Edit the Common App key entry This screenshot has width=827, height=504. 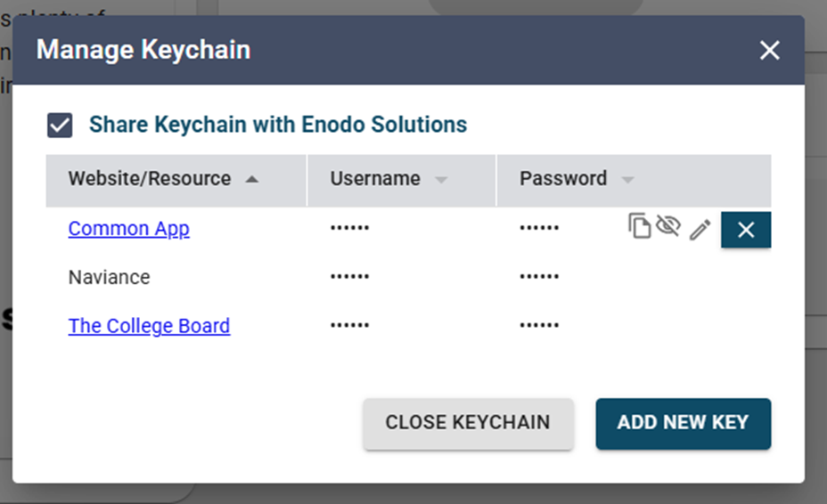700,230
